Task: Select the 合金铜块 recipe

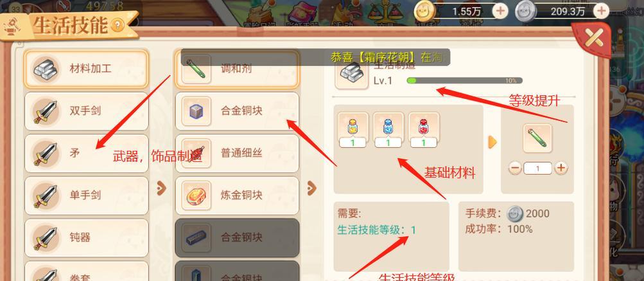Action: (238, 111)
